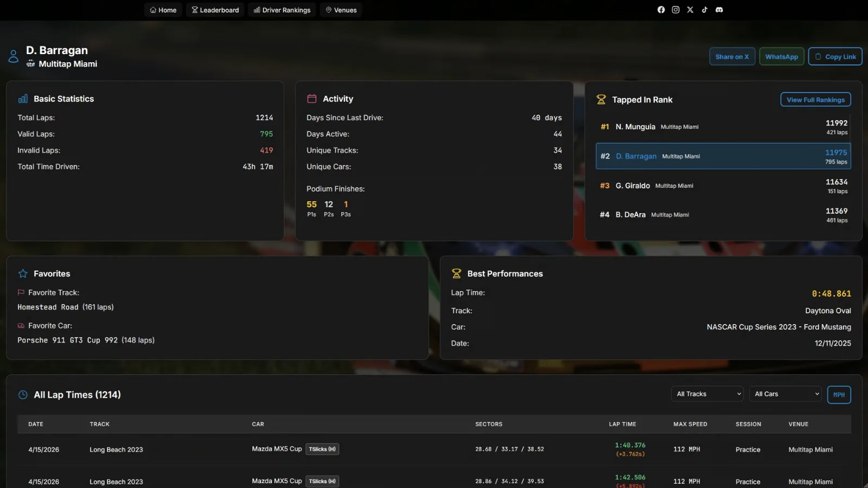Click the TSlicks (H) tag on 1:40.376 lap
Screen dimensions: 868x488
click(x=322, y=449)
